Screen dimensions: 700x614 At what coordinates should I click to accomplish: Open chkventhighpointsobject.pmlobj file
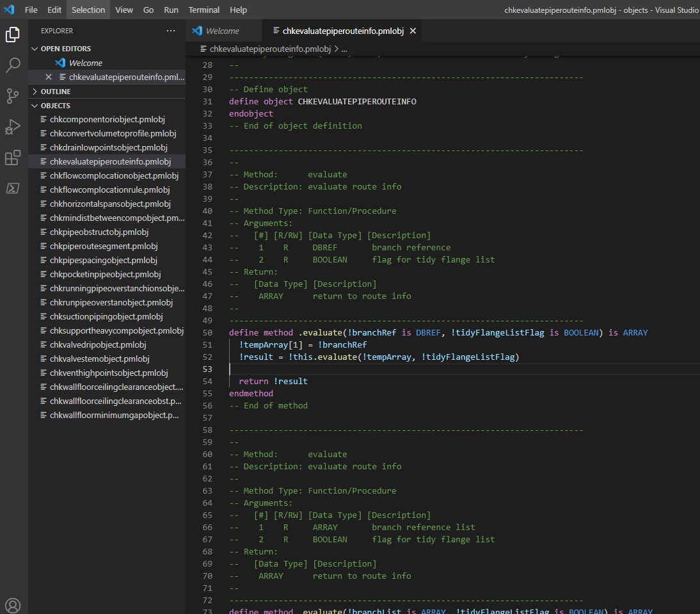(109, 373)
